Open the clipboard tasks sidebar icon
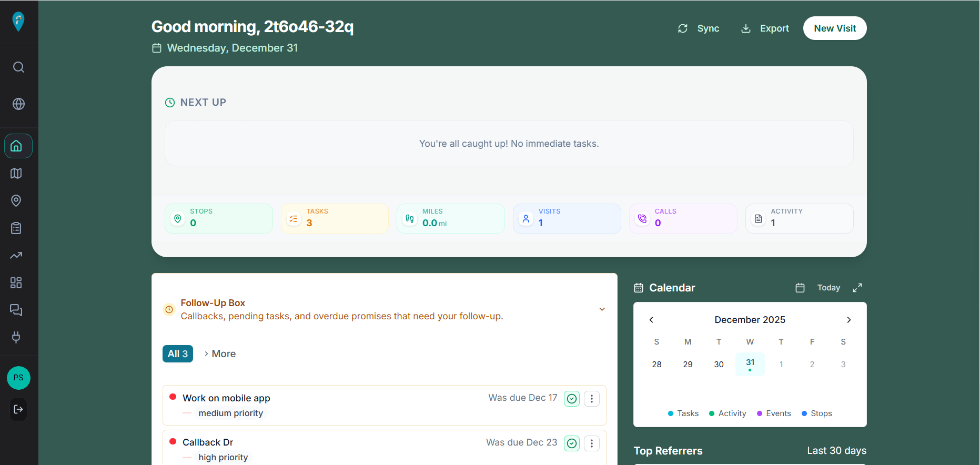Viewport: 980px width, 465px height. (x=16, y=228)
